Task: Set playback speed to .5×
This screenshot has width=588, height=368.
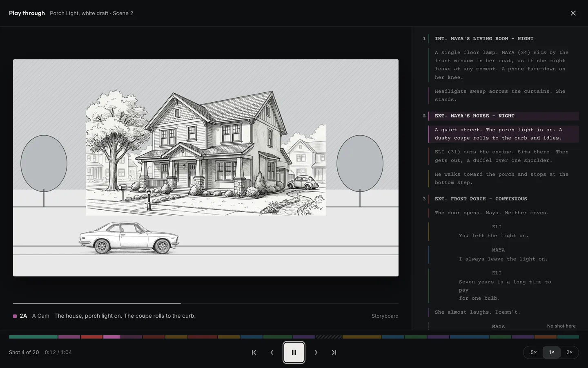Action: [x=533, y=352]
